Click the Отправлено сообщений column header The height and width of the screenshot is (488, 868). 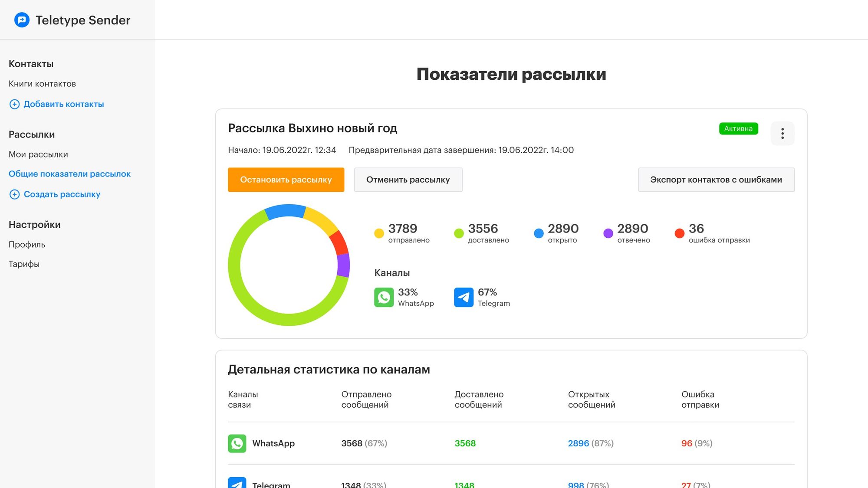366,400
